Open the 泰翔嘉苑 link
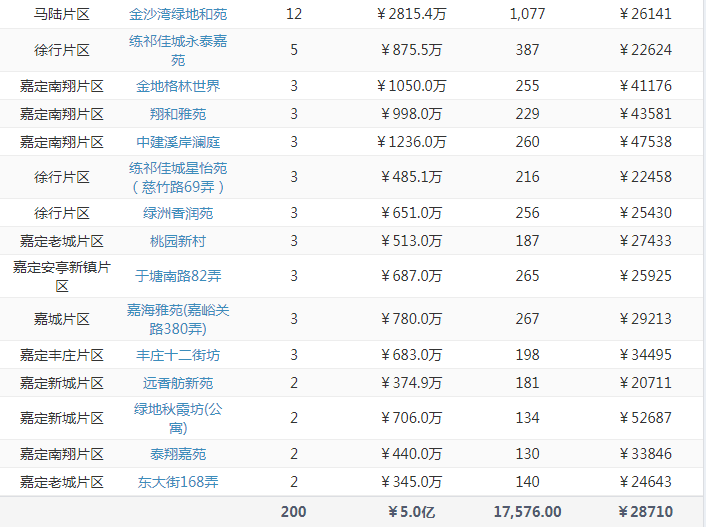 [178, 454]
